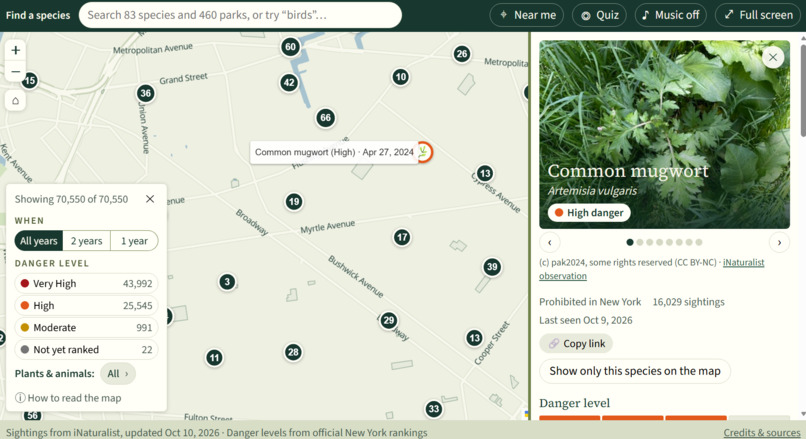Viewport: 806px width, 439px height.
Task: Zoom in the map with plus button
Action: pyautogui.click(x=15, y=50)
